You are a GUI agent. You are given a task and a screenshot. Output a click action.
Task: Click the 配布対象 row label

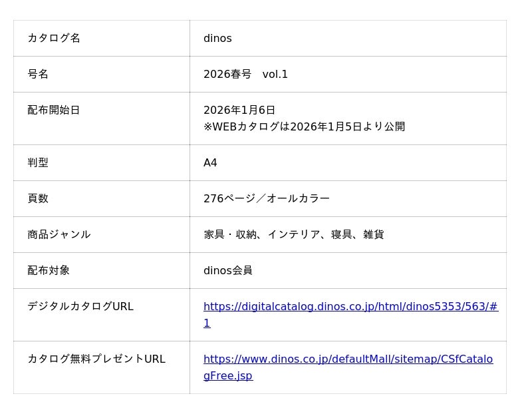coord(49,270)
